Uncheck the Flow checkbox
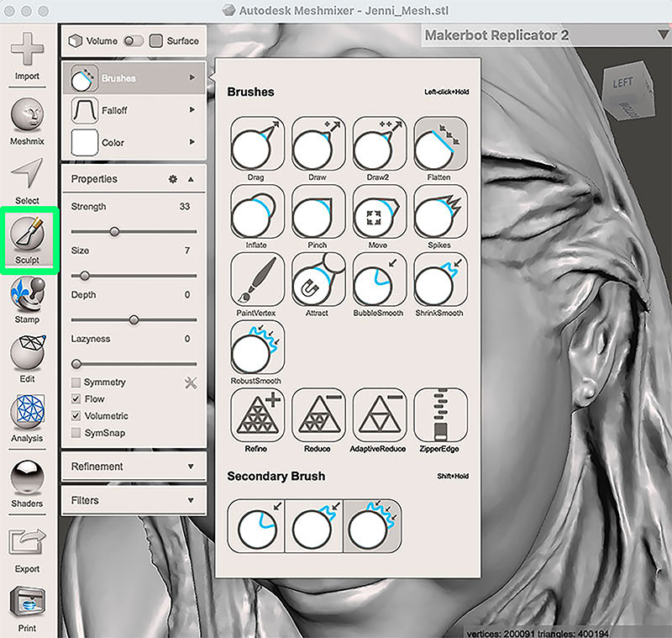The width and height of the screenshot is (672, 638). click(76, 398)
